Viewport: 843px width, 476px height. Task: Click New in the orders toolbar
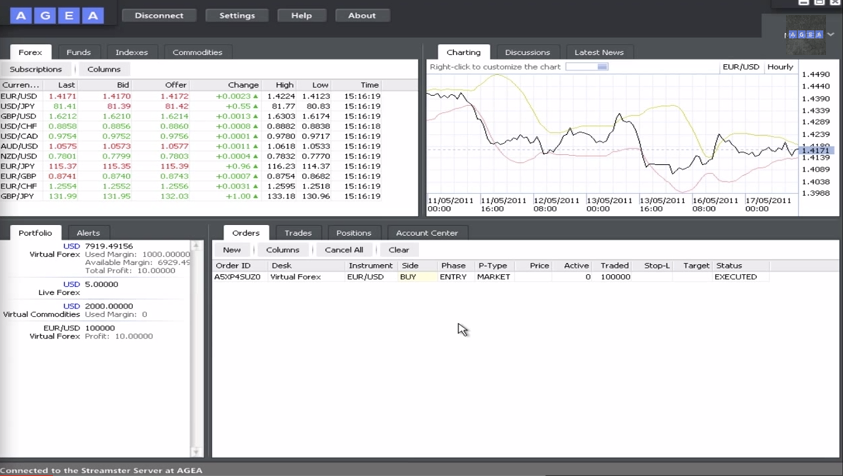pyautogui.click(x=232, y=250)
